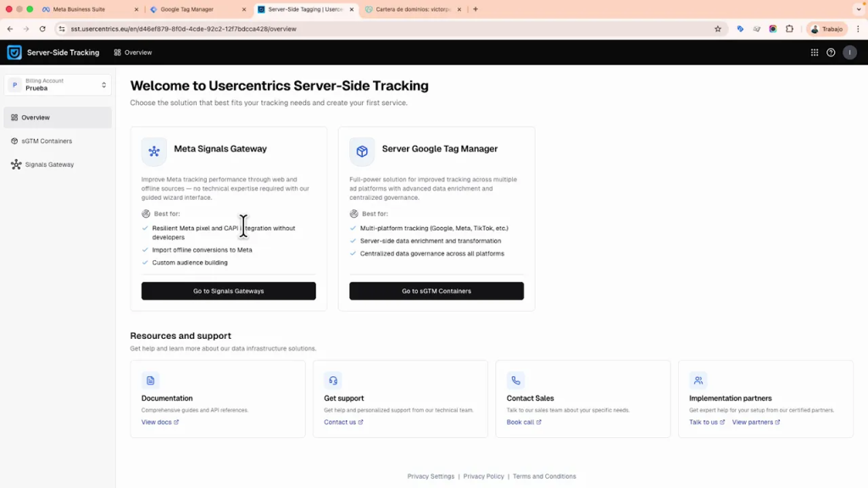Image resolution: width=868 pixels, height=488 pixels.
Task: Open Privacy Policy footer link
Action: point(484,476)
